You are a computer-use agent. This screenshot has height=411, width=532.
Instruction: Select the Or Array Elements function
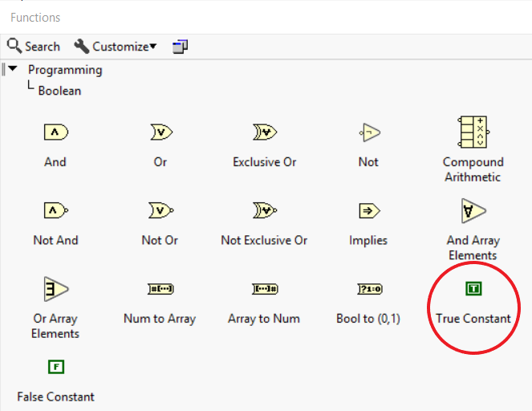click(56, 289)
